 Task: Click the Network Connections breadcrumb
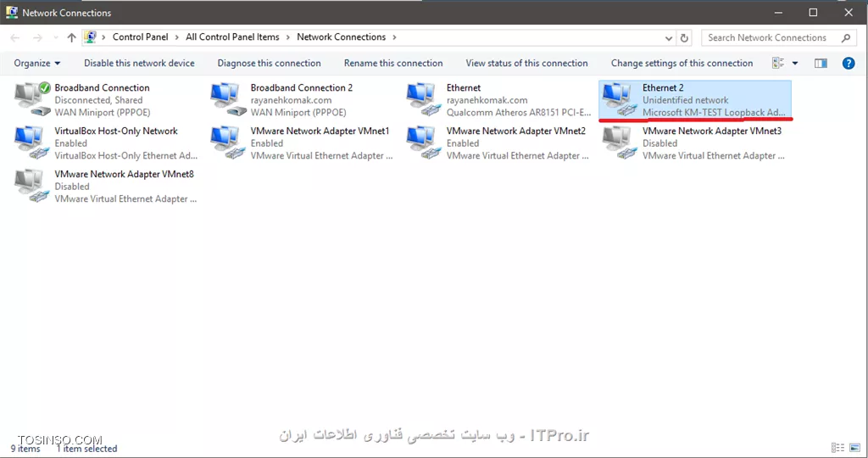click(341, 37)
